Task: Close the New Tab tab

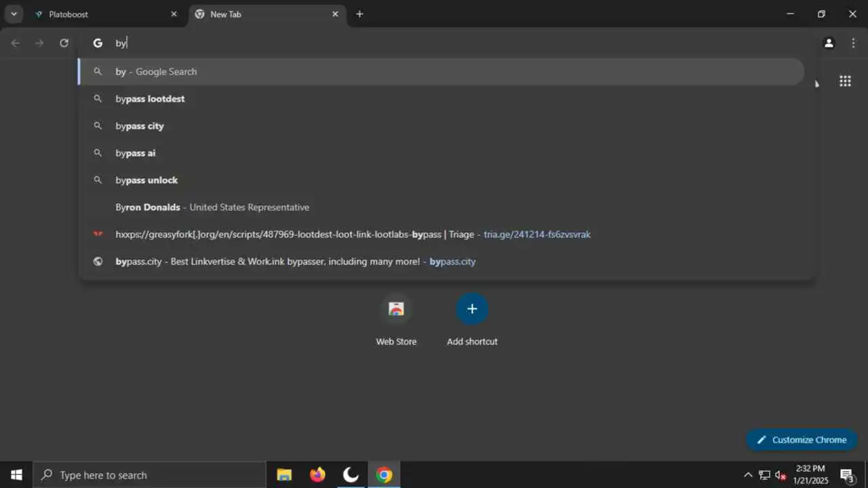Action: pyautogui.click(x=335, y=14)
